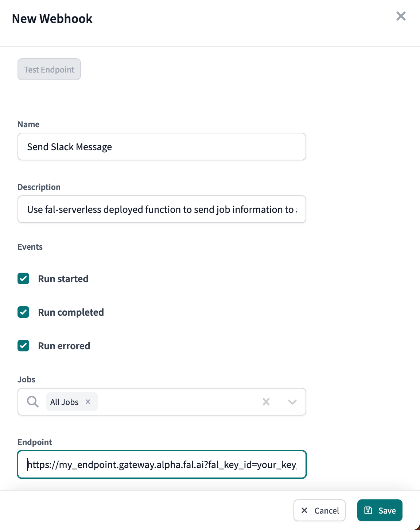Disable the Run errored checkbox
The width and height of the screenshot is (420, 530).
(23, 346)
